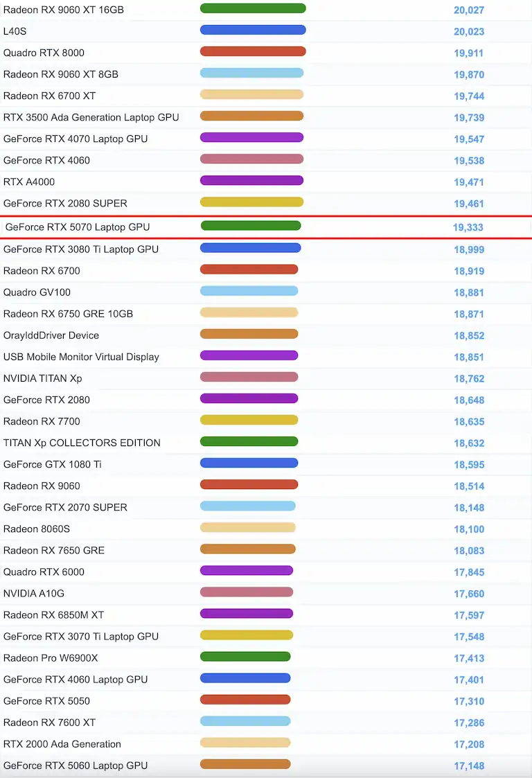Screen dimensions: 532x778
Task: Click the Radeon RX 6700 name
Action: (42, 271)
